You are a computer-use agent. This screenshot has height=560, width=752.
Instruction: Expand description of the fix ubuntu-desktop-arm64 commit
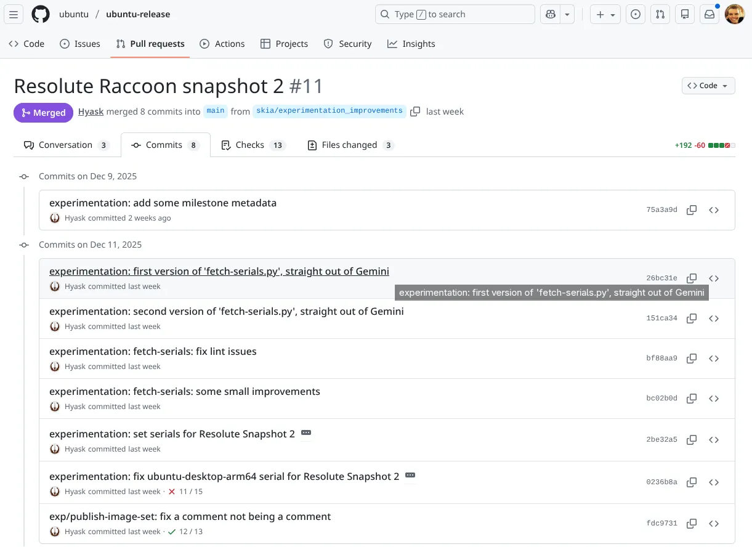pyautogui.click(x=410, y=475)
